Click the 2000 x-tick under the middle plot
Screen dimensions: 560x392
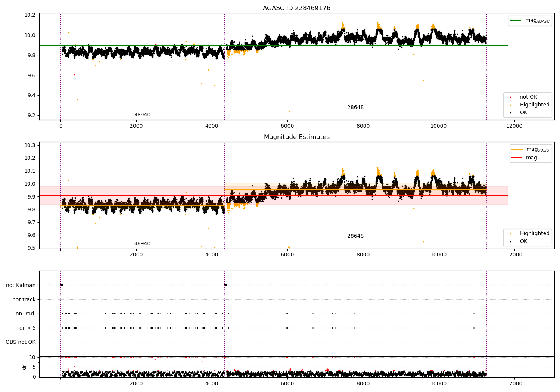pos(136,255)
